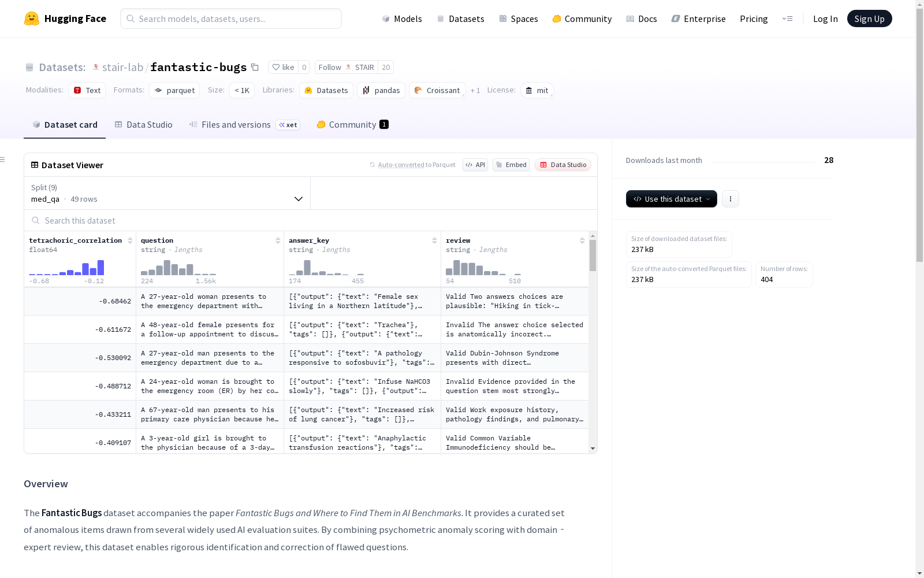
Task: Open Community in top navigation
Action: (582, 18)
